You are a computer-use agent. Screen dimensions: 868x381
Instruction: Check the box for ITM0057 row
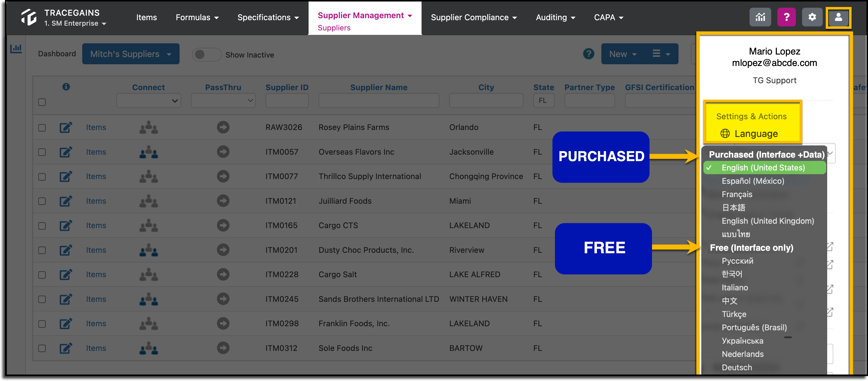(x=42, y=152)
